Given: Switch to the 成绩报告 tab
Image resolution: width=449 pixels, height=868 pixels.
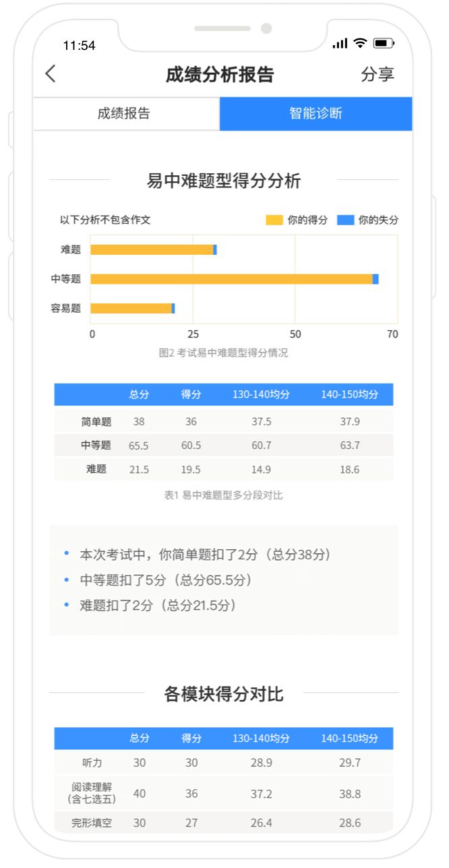Looking at the screenshot, I should [x=124, y=113].
